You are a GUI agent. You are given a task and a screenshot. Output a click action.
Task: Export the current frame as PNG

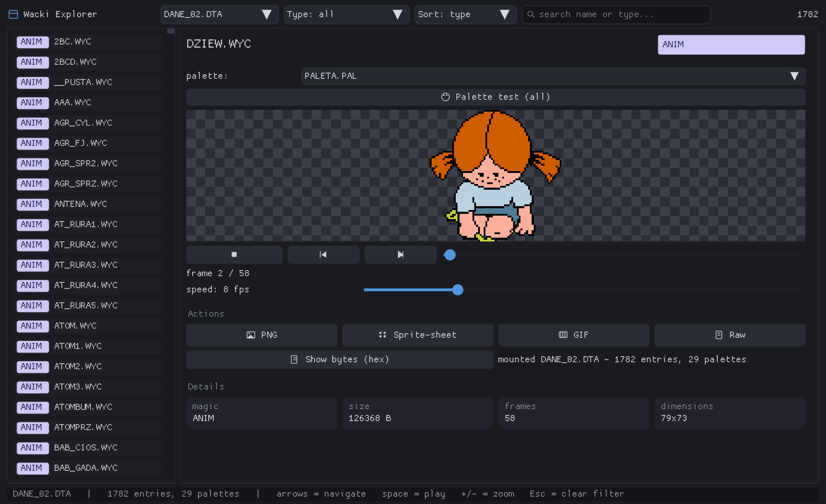[261, 335]
